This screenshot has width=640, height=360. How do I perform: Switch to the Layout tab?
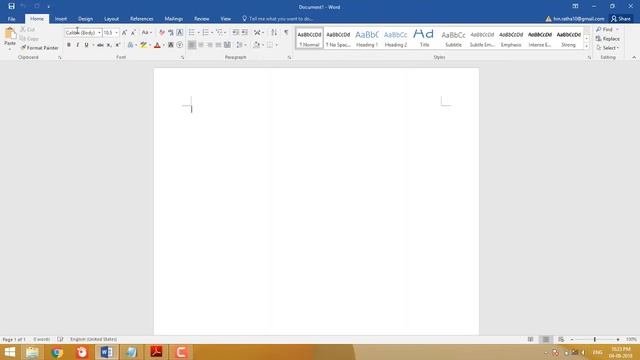(x=111, y=19)
